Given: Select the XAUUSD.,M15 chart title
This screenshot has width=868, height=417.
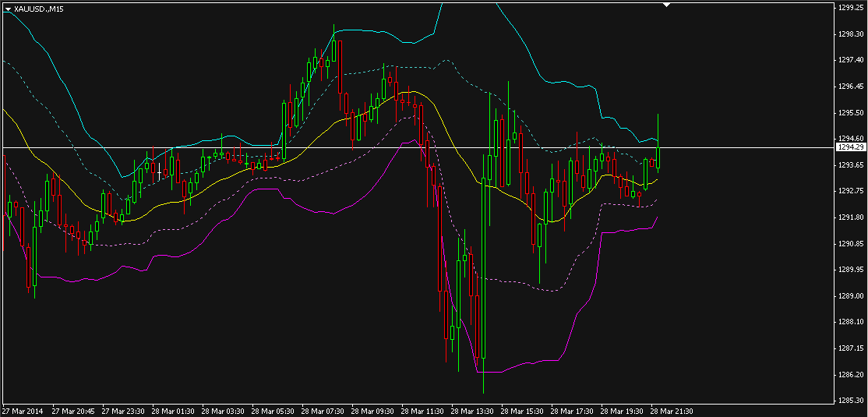Looking at the screenshot, I should tap(37, 10).
